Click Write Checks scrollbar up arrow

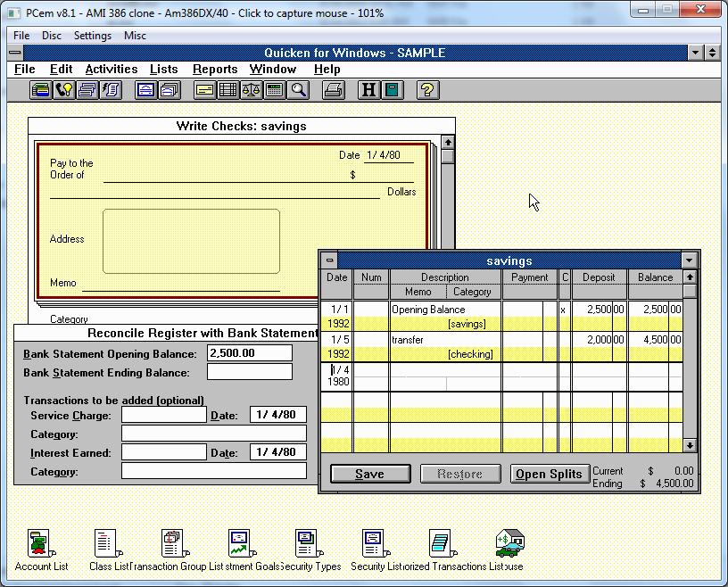(448, 142)
